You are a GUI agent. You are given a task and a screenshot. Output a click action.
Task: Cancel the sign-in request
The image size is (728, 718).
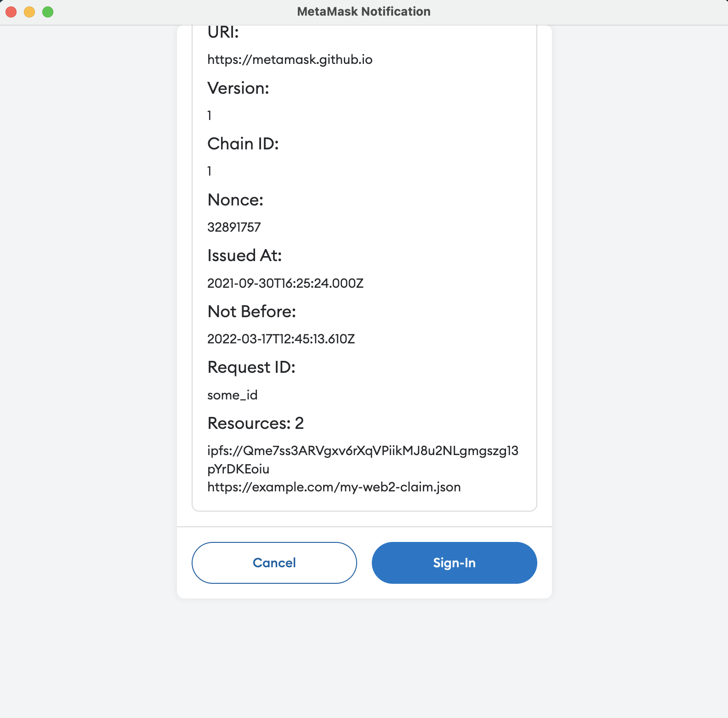point(274,563)
